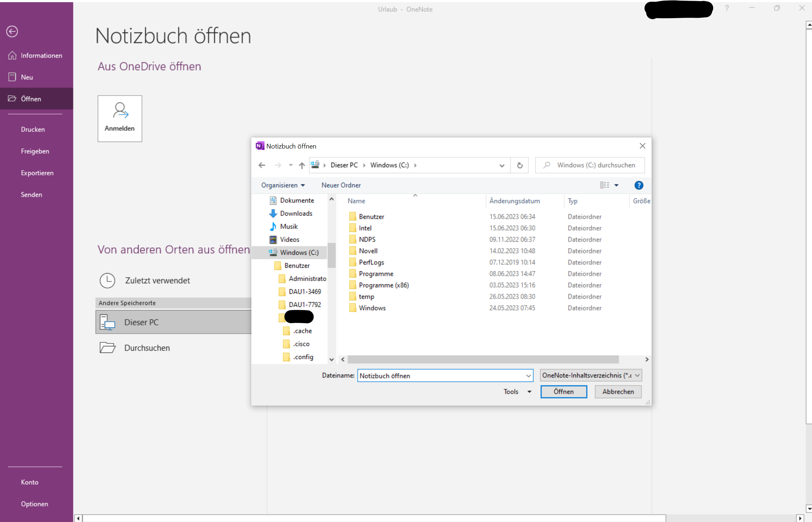The image size is (812, 522).
Task: Click the dialog's back navigation arrow
Action: [x=262, y=165]
